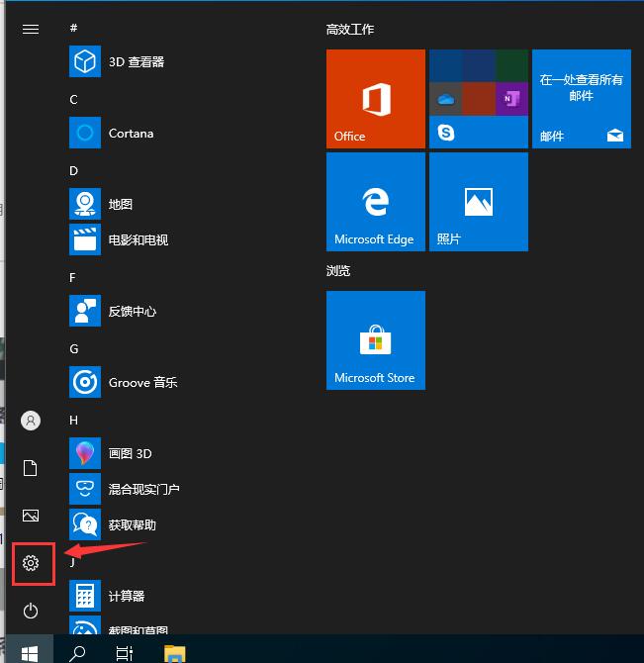Open Cortana from the app list
This screenshot has width=644, height=663.
131,133
